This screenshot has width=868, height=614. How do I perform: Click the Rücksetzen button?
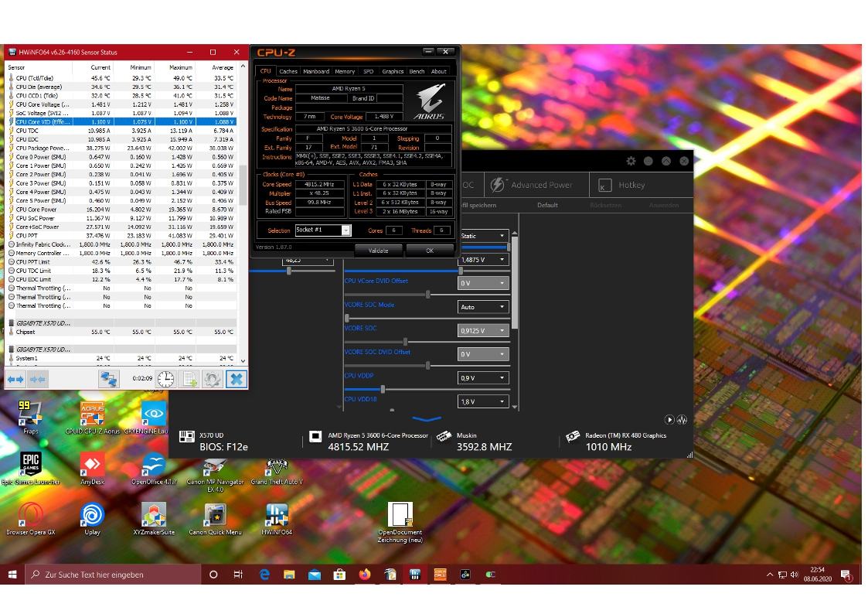[606, 206]
